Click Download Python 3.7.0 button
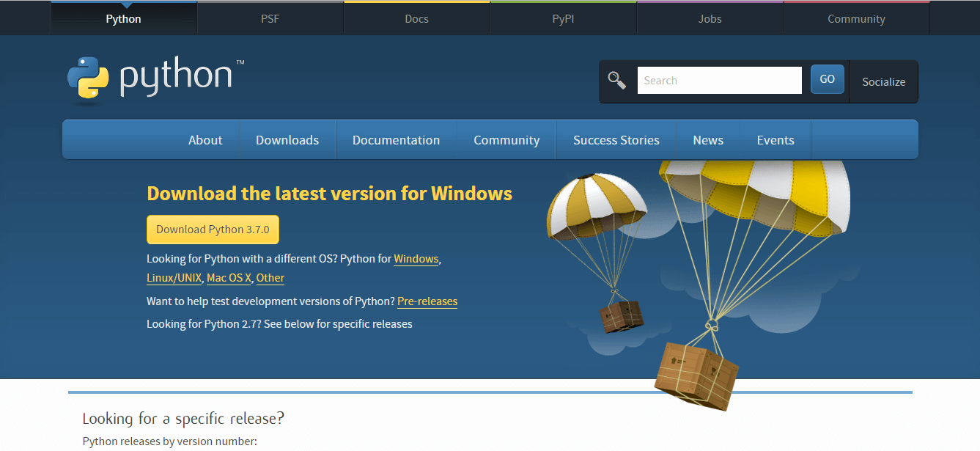The height and width of the screenshot is (451, 980). pos(213,230)
